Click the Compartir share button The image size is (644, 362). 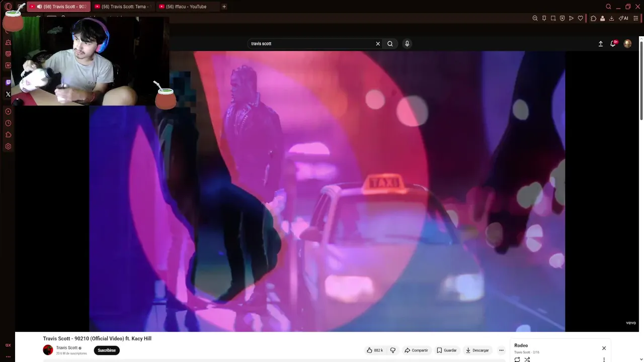pyautogui.click(x=416, y=350)
